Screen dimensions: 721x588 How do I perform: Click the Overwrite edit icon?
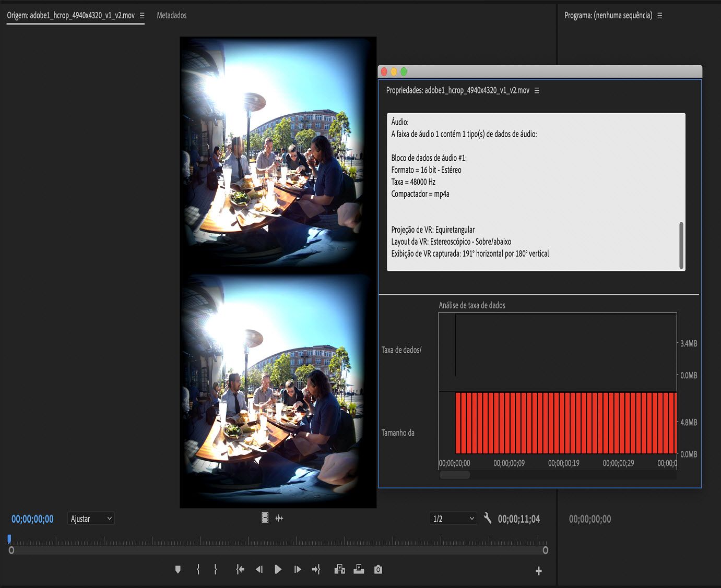[359, 569]
